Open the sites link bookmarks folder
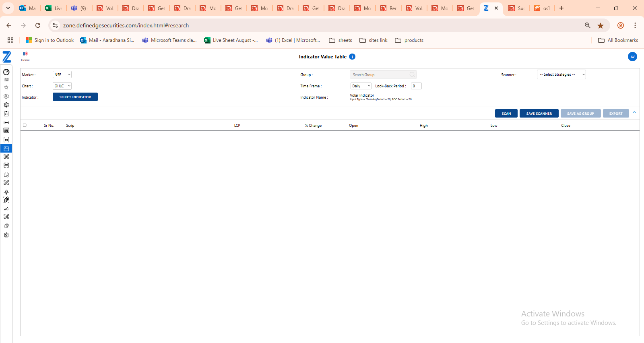This screenshot has height=343, width=644. point(374,40)
